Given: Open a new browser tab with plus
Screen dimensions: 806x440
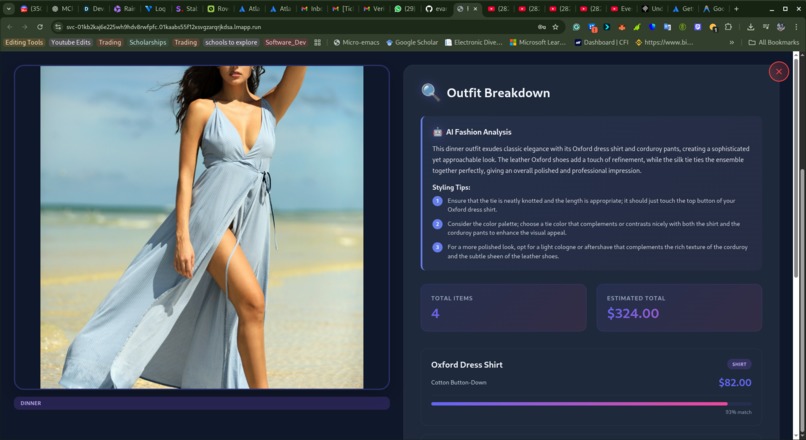Looking at the screenshot, I should 736,9.
